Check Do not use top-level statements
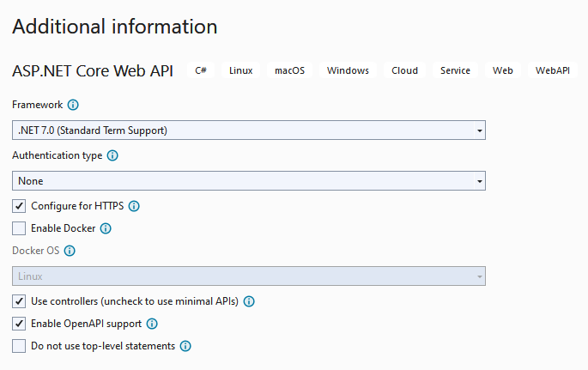 [19, 346]
